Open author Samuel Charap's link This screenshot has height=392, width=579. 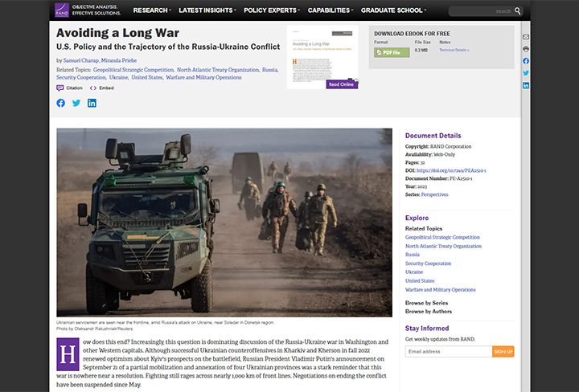pos(80,60)
